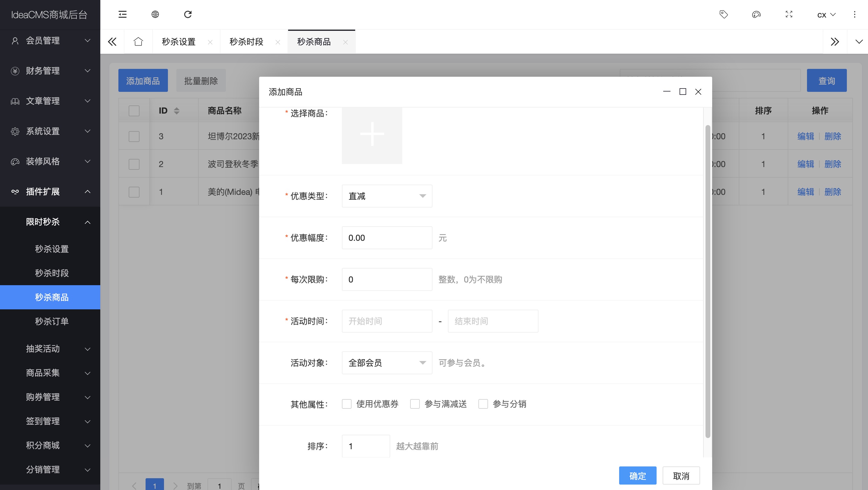Open the 活动对象 dropdown showing 全部会员
The width and height of the screenshot is (868, 490).
387,363
